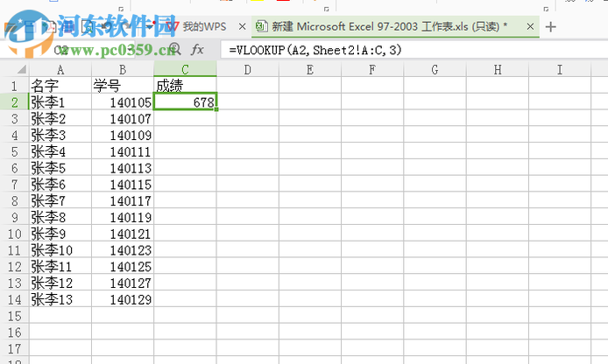The width and height of the screenshot is (608, 364).
Task: Open a new tab with the plus button
Action: click(550, 27)
